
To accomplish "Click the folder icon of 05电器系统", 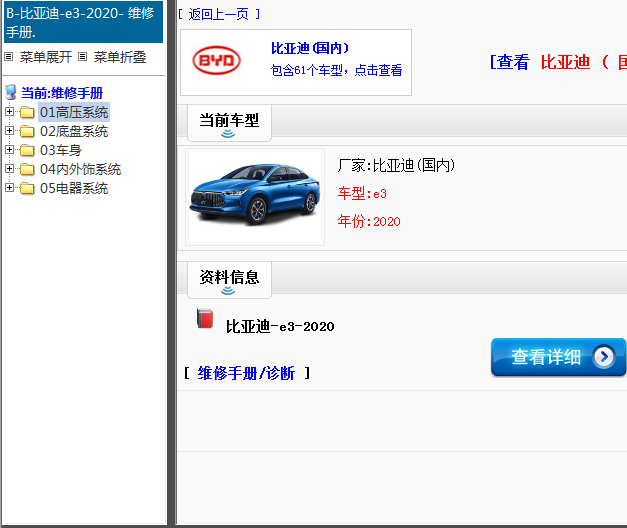I will [x=27, y=188].
